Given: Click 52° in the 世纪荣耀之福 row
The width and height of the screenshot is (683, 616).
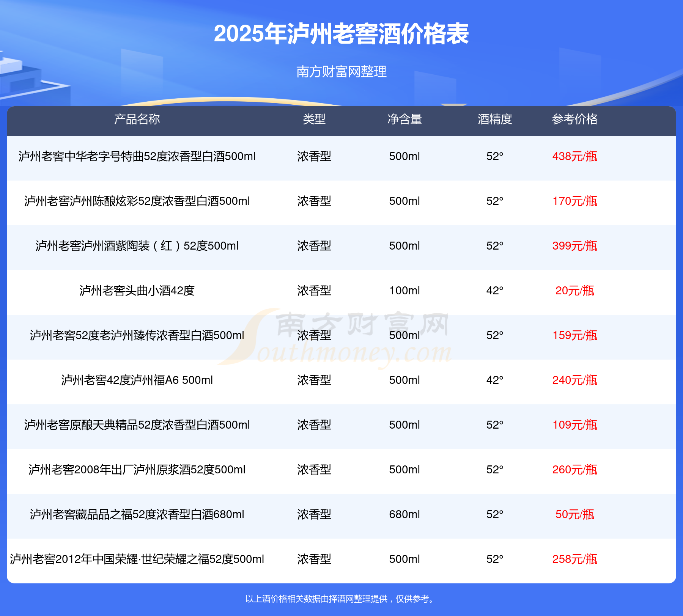Looking at the screenshot, I should pos(495,559).
